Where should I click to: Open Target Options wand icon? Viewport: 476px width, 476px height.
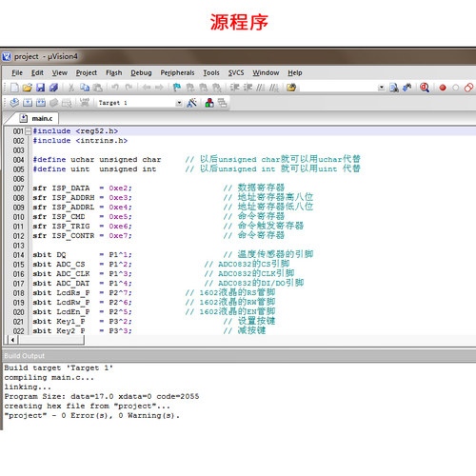(191, 103)
